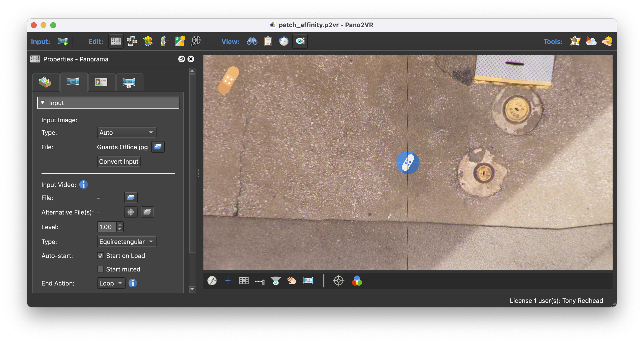Open the color wheel icon in viewer toolbar

click(x=357, y=281)
